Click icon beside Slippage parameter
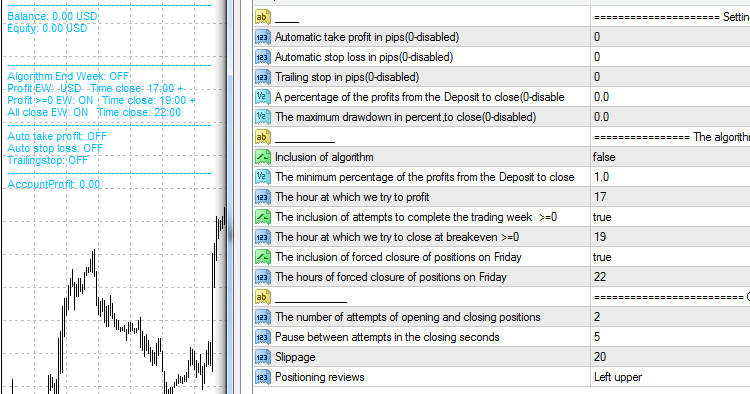 click(263, 357)
